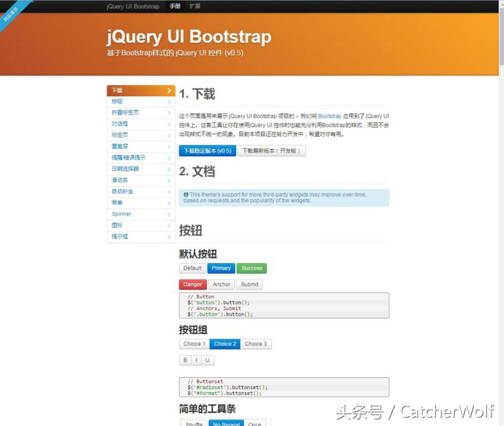The height and width of the screenshot is (426, 504).
Task: Click the Default button
Action: (x=192, y=268)
